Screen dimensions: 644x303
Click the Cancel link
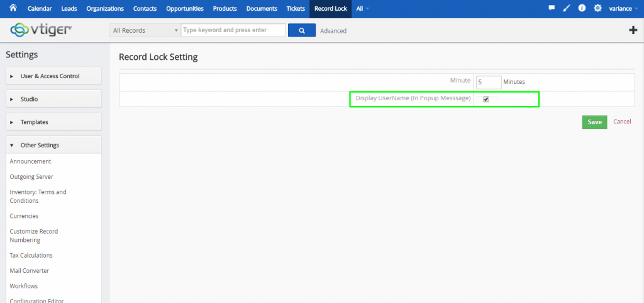tap(622, 122)
